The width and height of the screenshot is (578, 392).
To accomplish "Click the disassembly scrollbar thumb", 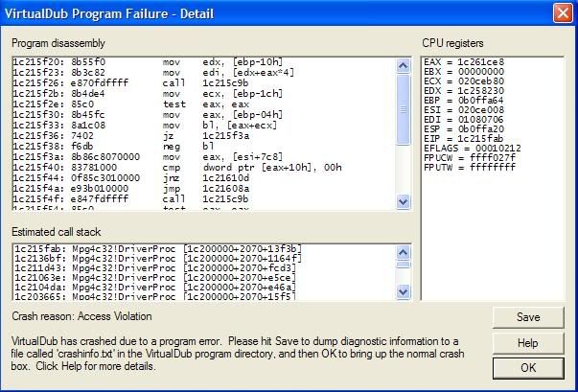I will coord(404,109).
